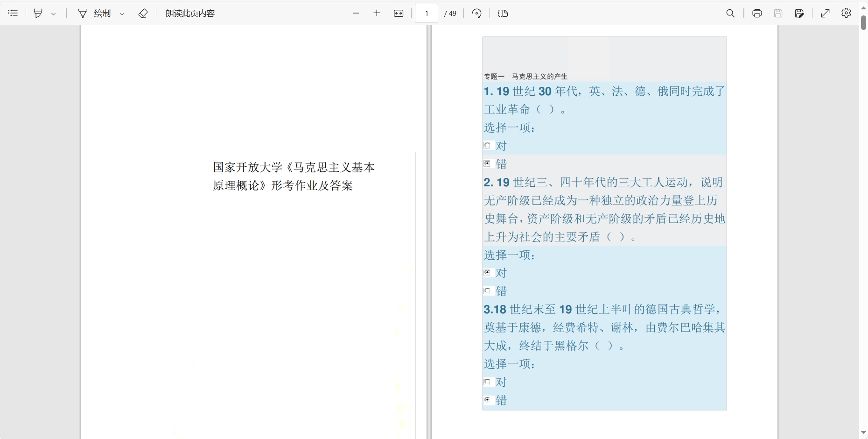Image resolution: width=868 pixels, height=439 pixels.
Task: Click heading 专题一 马克思主义的产生
Action: pyautogui.click(x=525, y=76)
